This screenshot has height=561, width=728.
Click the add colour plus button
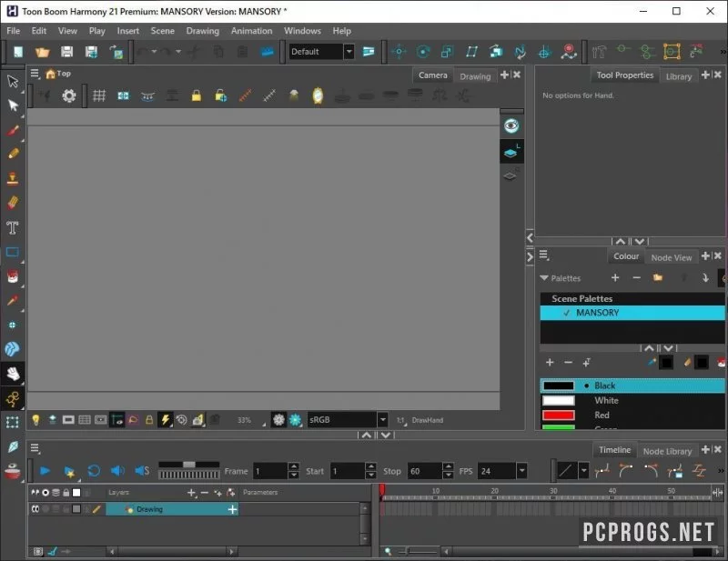[x=550, y=363]
